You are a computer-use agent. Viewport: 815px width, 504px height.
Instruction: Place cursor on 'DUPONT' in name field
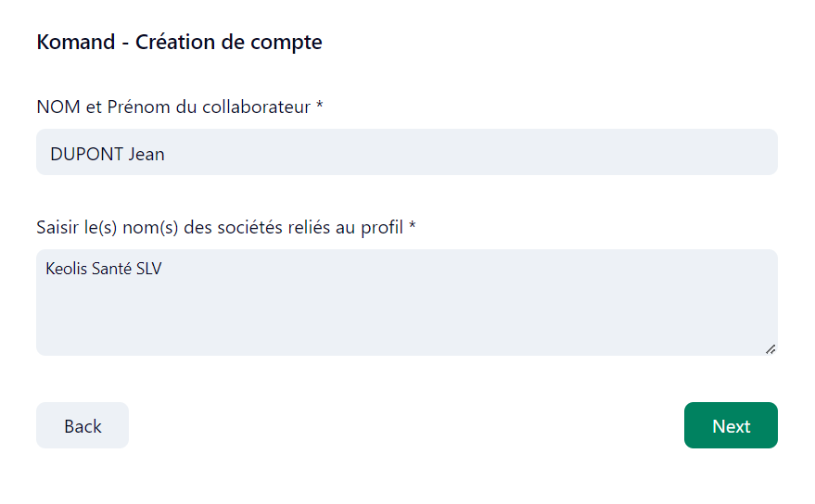click(x=86, y=154)
